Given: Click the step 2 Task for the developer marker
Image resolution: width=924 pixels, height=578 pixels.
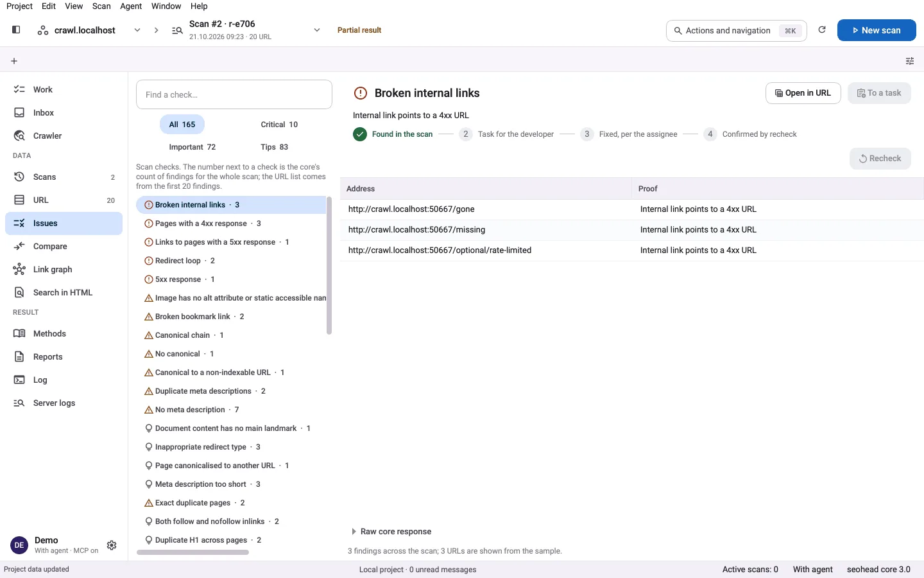Looking at the screenshot, I should 466,134.
